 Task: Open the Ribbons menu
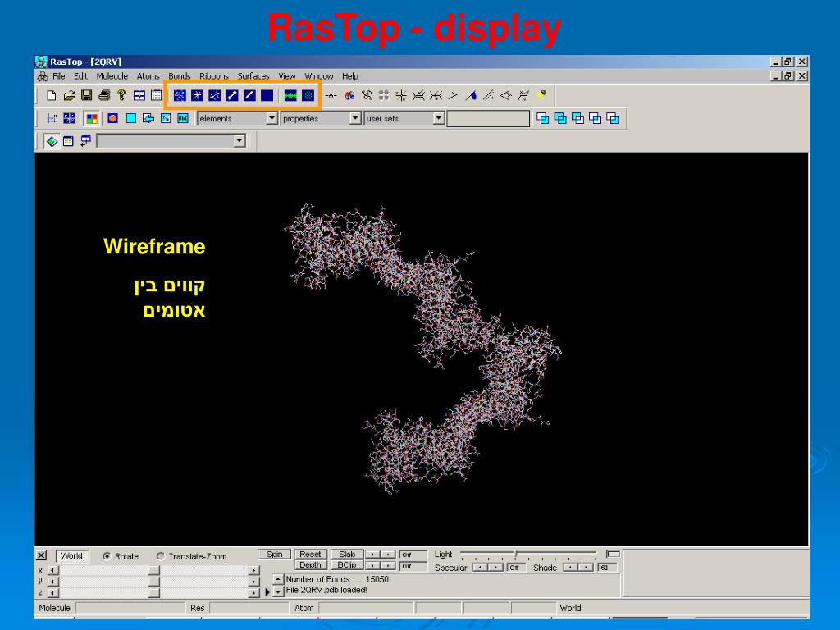click(x=214, y=76)
